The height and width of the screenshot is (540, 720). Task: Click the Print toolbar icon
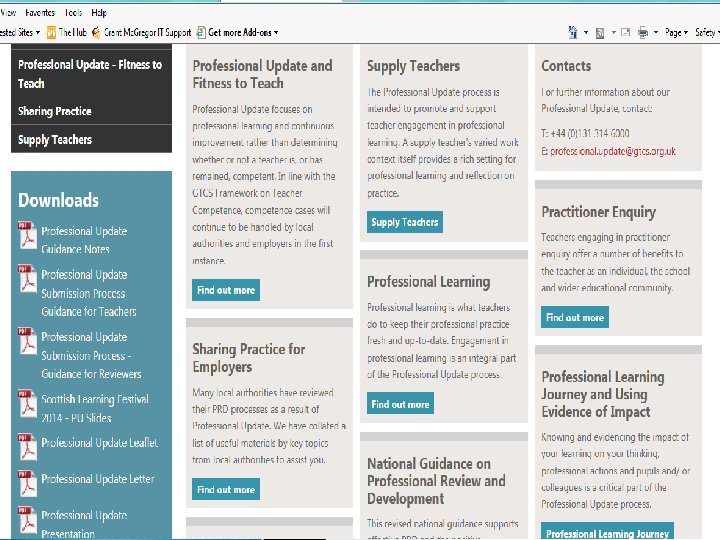pos(643,33)
